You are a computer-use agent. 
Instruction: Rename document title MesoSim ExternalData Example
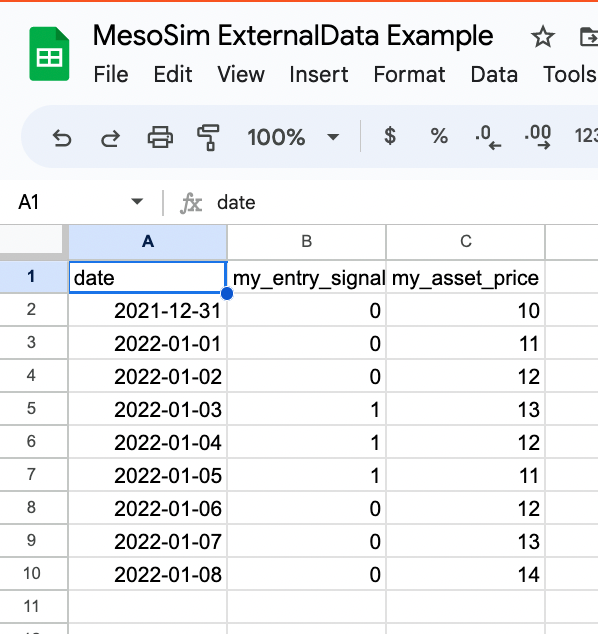click(293, 36)
